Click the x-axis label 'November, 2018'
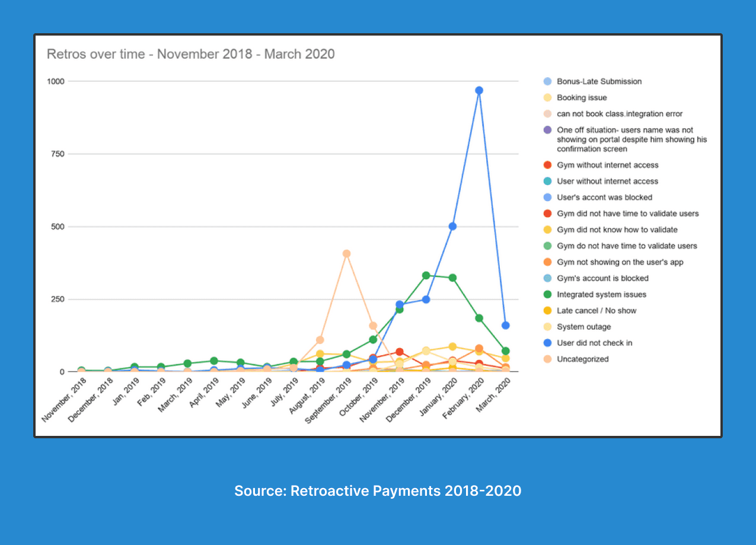756x545 pixels. (x=63, y=400)
